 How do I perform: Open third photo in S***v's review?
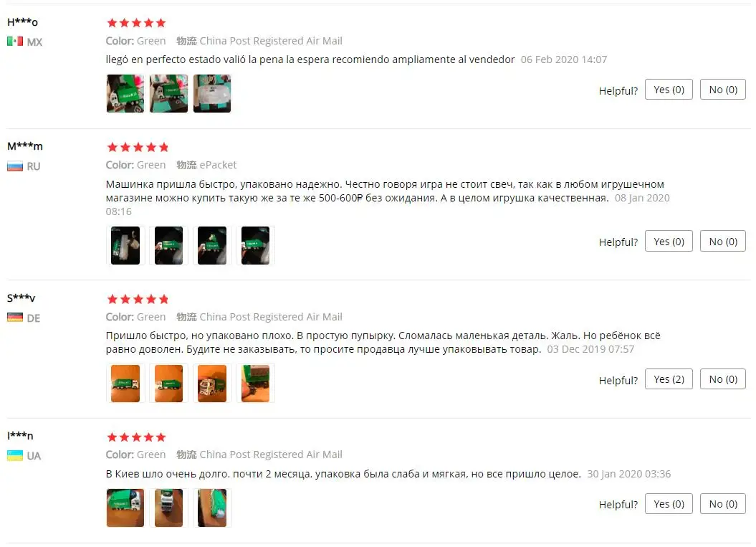pos(212,384)
